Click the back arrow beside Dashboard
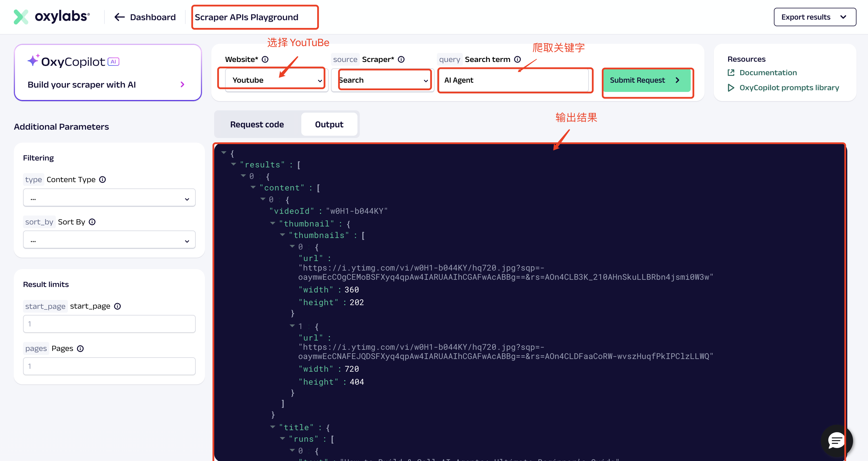 coord(120,17)
